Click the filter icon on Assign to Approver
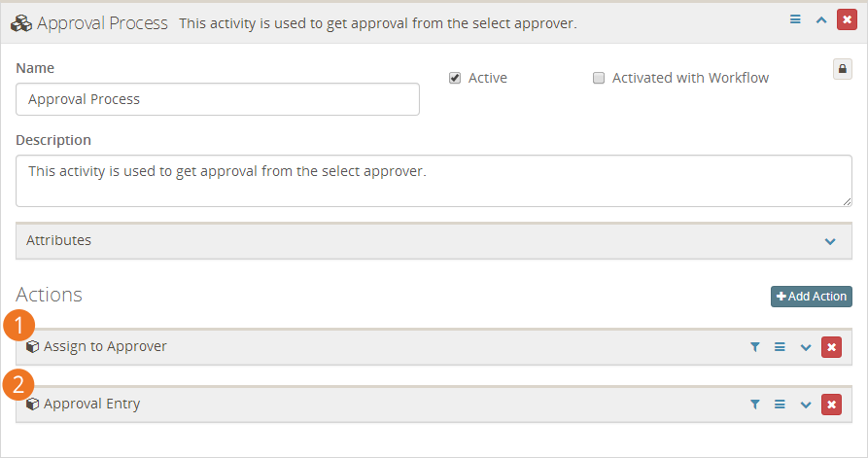This screenshot has width=868, height=458. pos(754,347)
